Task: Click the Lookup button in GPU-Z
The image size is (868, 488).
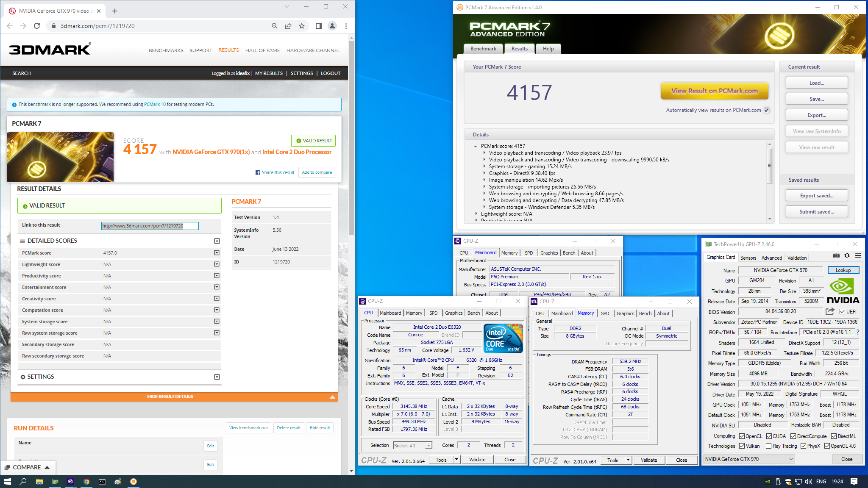Action: coord(843,270)
